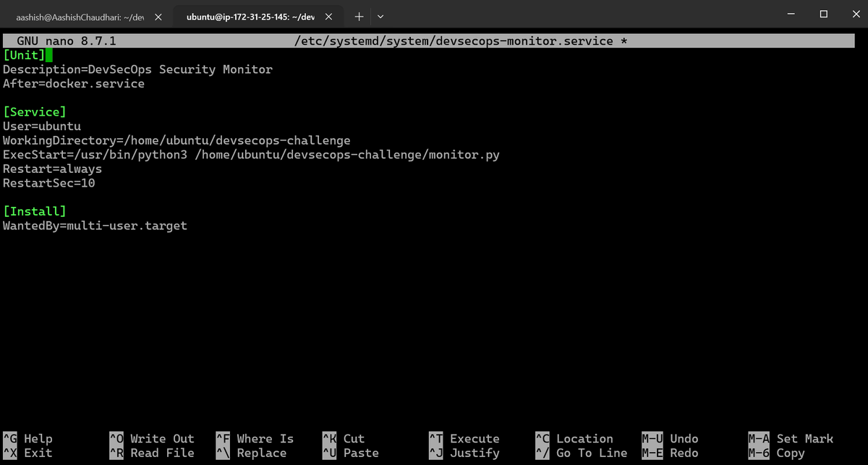The height and width of the screenshot is (465, 868).
Task: Expand the new tab profile dropdown
Action: coord(381,16)
